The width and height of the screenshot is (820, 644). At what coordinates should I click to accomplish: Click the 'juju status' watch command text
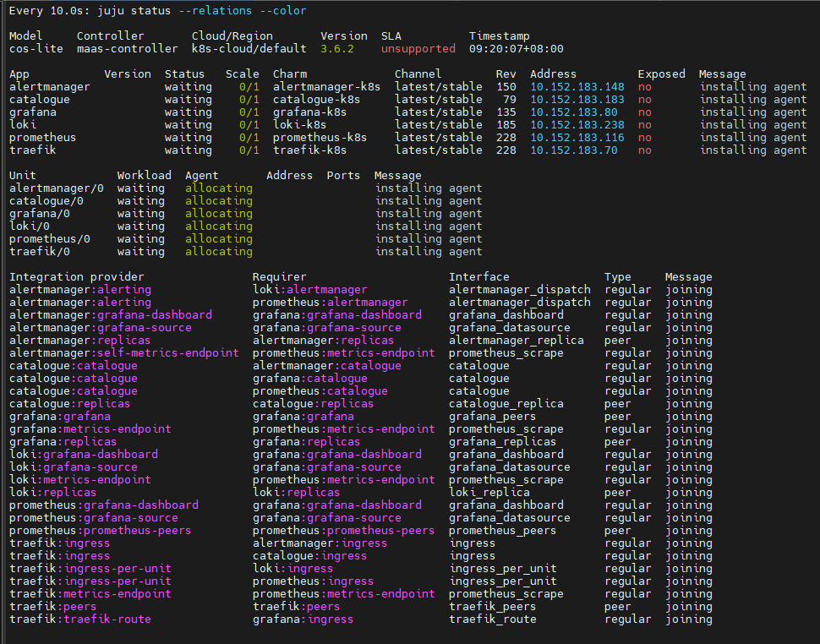point(134,11)
